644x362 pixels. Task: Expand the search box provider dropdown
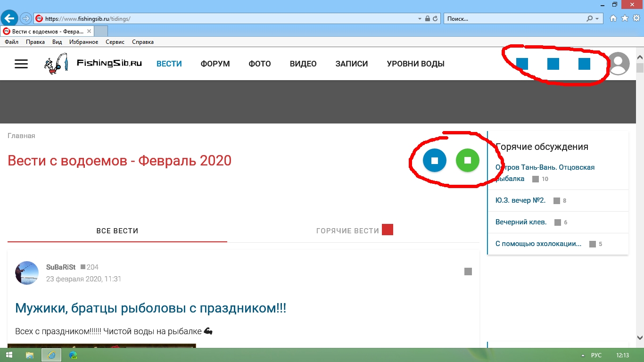tap(597, 19)
